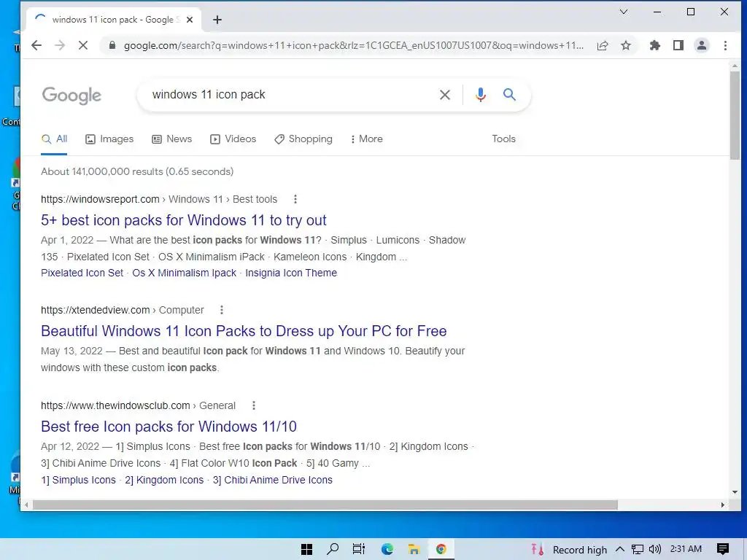
Task: Switch to Videos results
Action: tap(233, 139)
